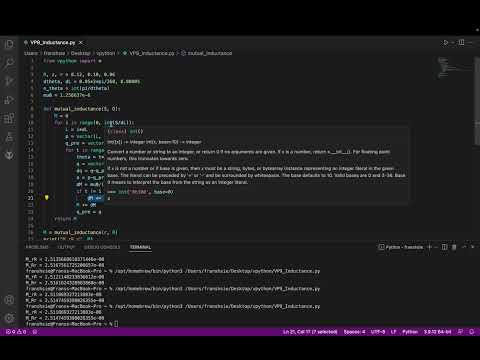Screen dimensions: 480x360
Task: Open the Extensions view
Action: (x=9, y=118)
